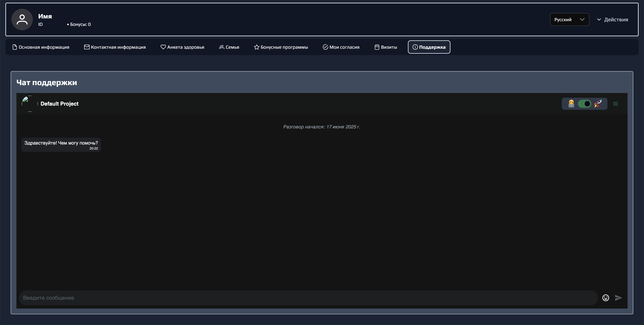The image size is (644, 325).
Task: Toggle the operator/bot switch in chat header
Action: tap(584, 104)
